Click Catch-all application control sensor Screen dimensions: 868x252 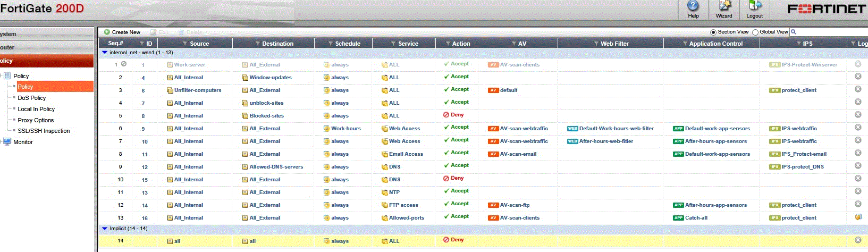coord(696,218)
